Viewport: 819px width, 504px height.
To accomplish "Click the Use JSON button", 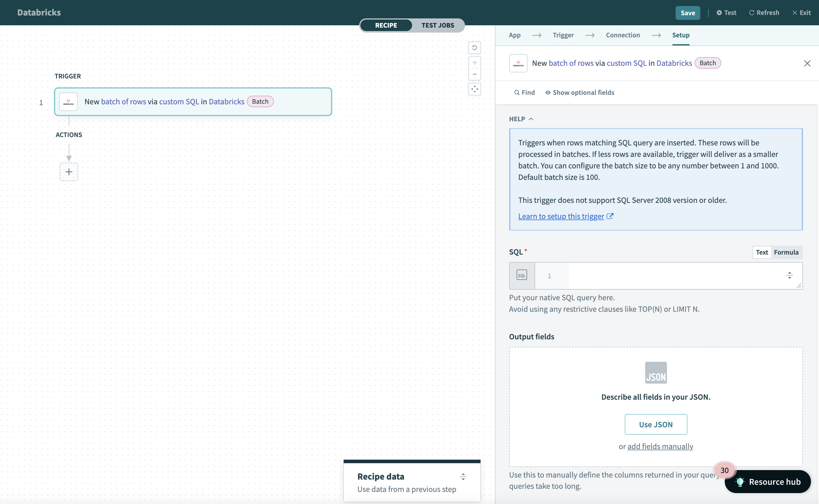I will click(655, 424).
